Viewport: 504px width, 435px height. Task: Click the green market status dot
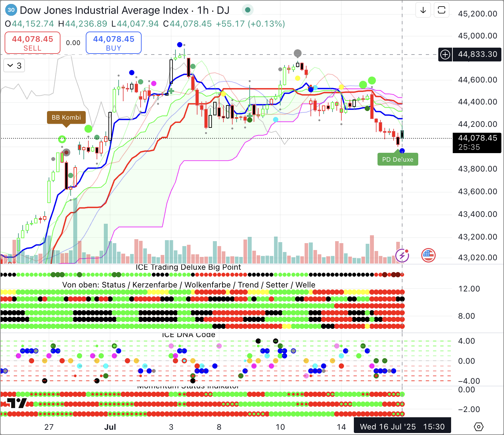(x=248, y=10)
